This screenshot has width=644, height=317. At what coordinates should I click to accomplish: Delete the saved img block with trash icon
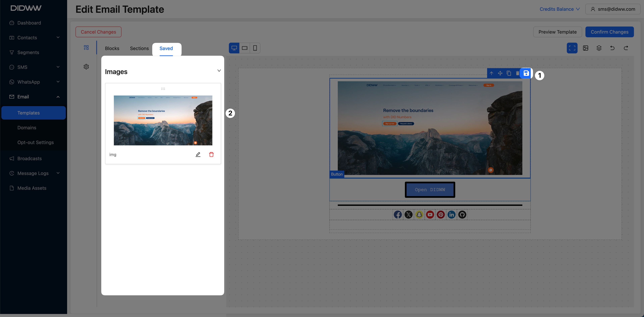coord(211,154)
